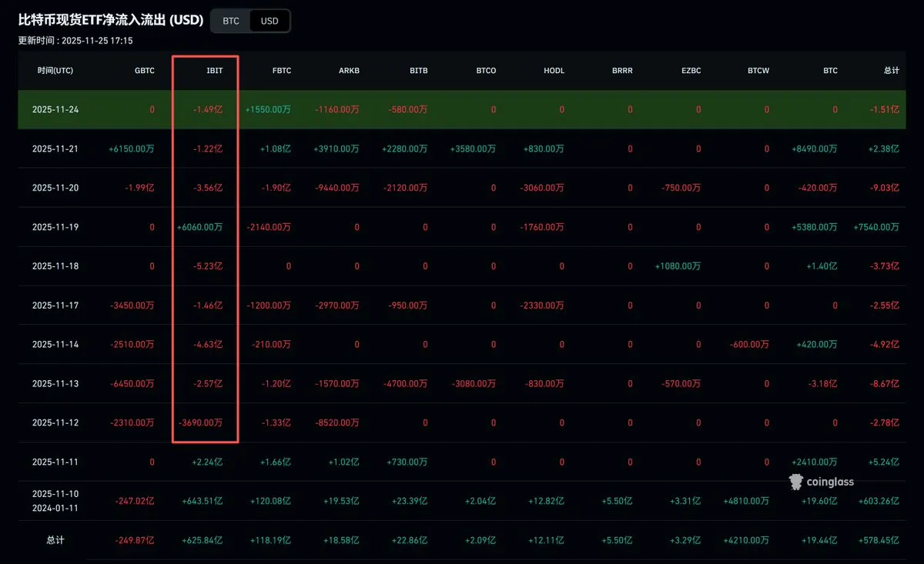Select the IBIT column header
924x564 pixels.
click(x=214, y=71)
